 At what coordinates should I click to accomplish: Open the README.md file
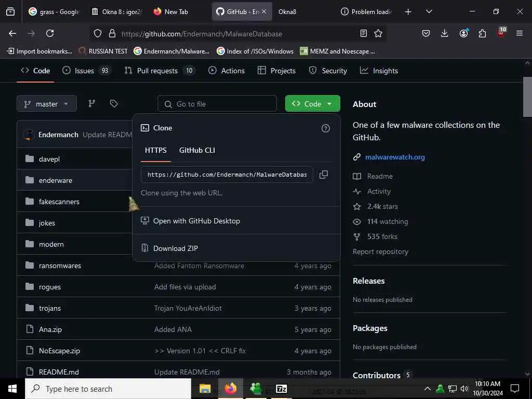point(59,372)
